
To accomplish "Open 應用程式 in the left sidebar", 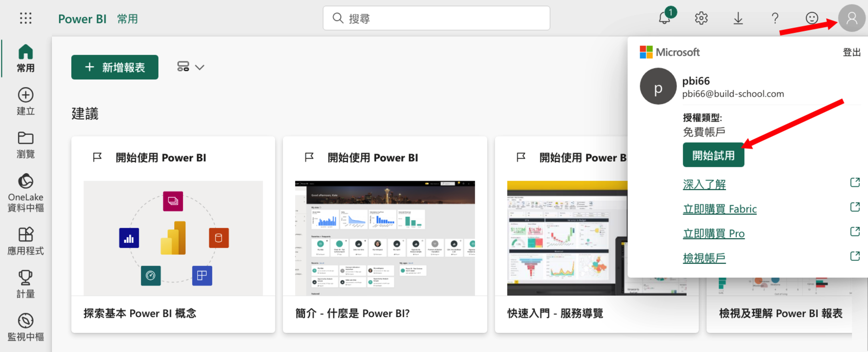I will tap(26, 241).
